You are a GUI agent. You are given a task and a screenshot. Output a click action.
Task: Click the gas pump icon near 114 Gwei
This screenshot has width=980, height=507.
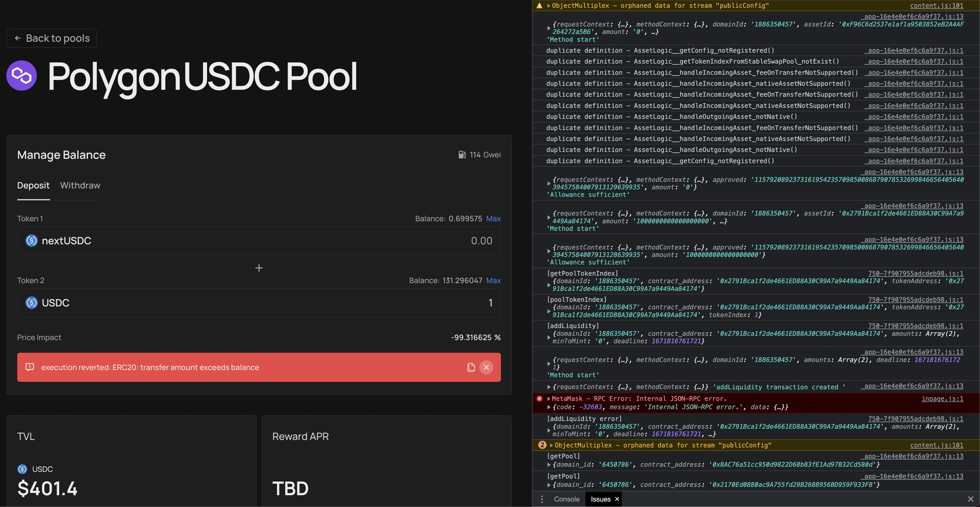[462, 155]
